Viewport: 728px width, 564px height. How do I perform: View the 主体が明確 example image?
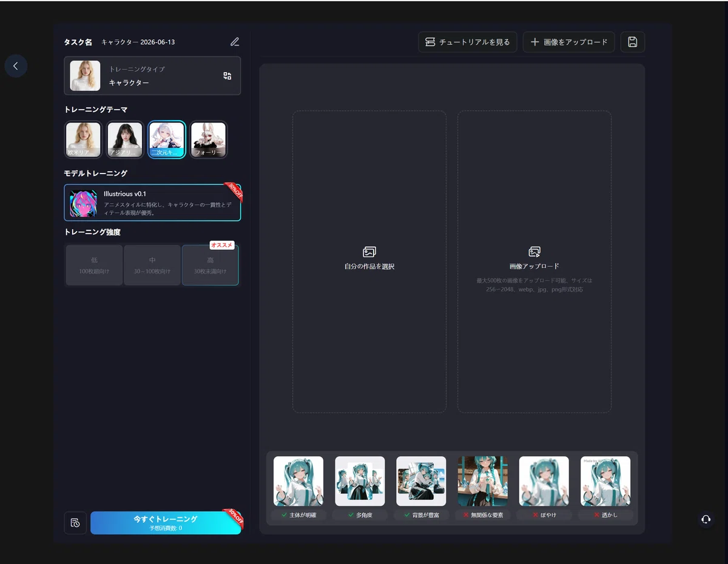pyautogui.click(x=298, y=482)
